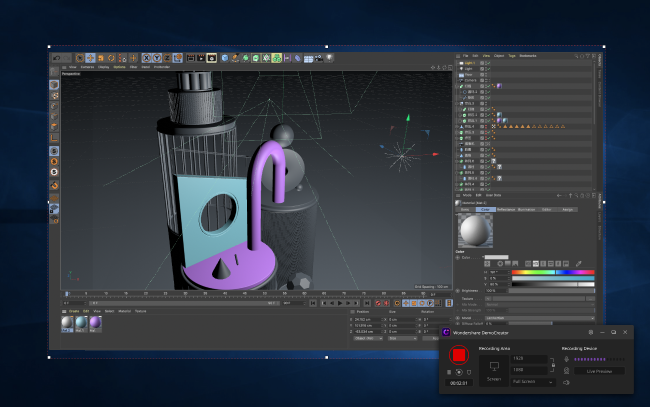Open the viewport Cameras menu

87,67
